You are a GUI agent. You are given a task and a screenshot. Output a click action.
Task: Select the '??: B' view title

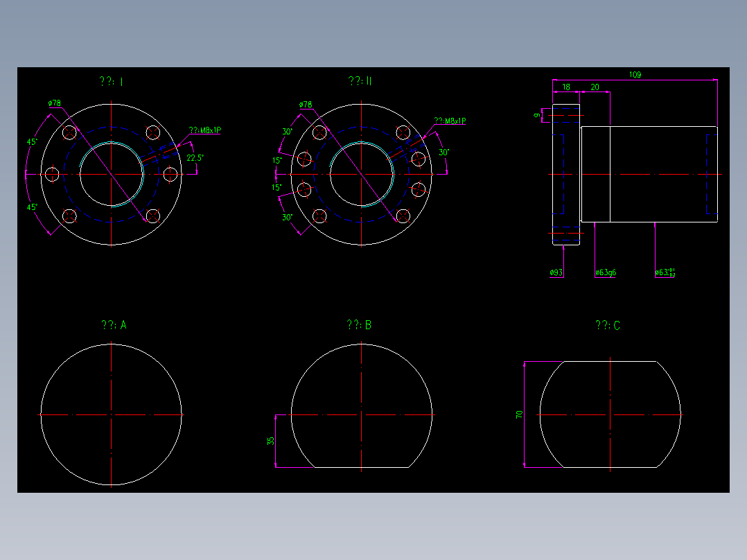359,325
